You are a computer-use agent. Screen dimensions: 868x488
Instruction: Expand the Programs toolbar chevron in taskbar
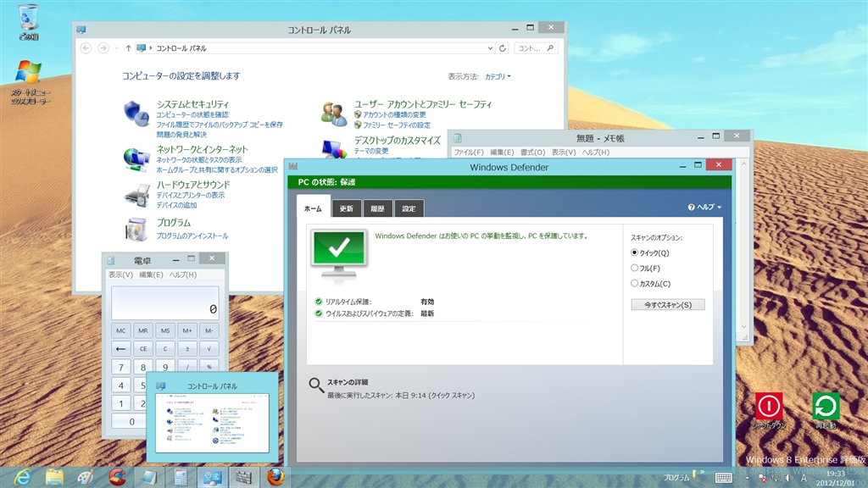[702, 472]
